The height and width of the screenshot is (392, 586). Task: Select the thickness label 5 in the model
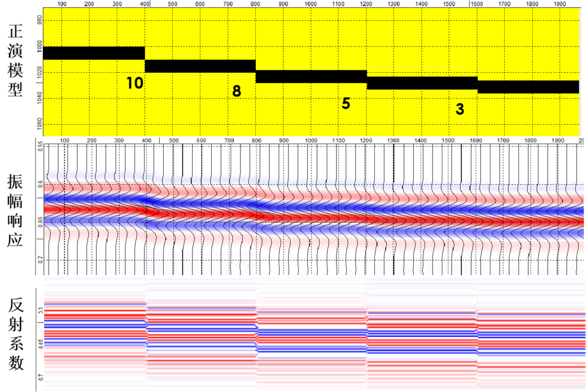[x=346, y=104]
